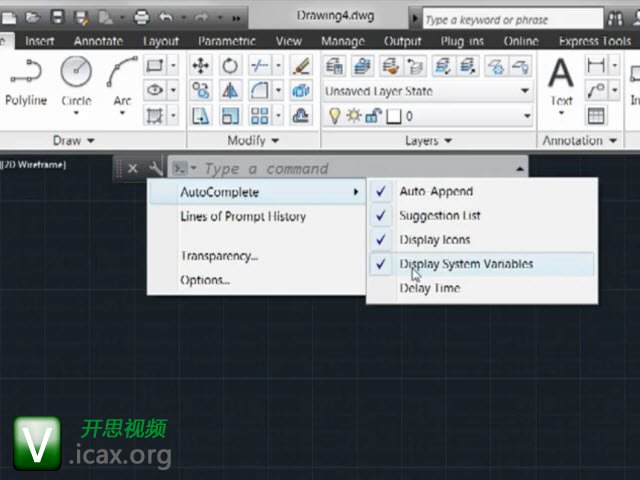Viewport: 640px width, 480px height.
Task: Activate the Move tool
Action: click(200, 65)
